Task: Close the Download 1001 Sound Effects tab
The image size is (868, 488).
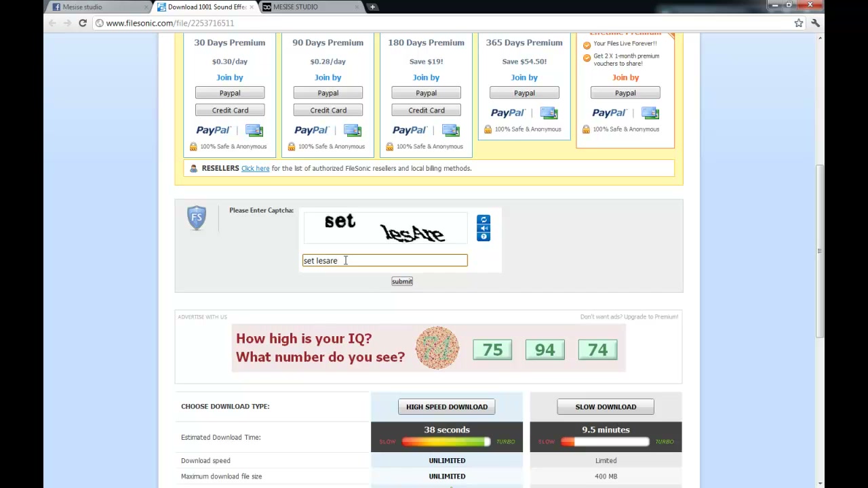Action: click(252, 7)
